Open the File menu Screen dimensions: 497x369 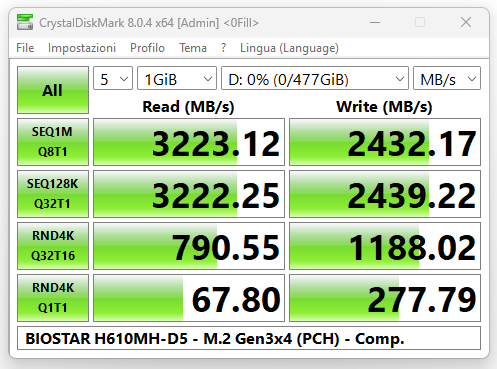pos(25,48)
